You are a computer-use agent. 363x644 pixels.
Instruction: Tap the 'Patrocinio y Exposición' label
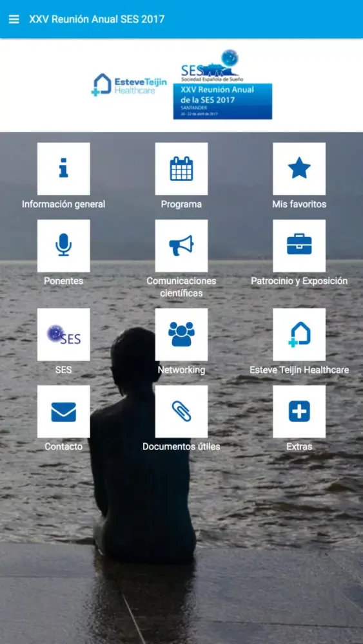299,281
